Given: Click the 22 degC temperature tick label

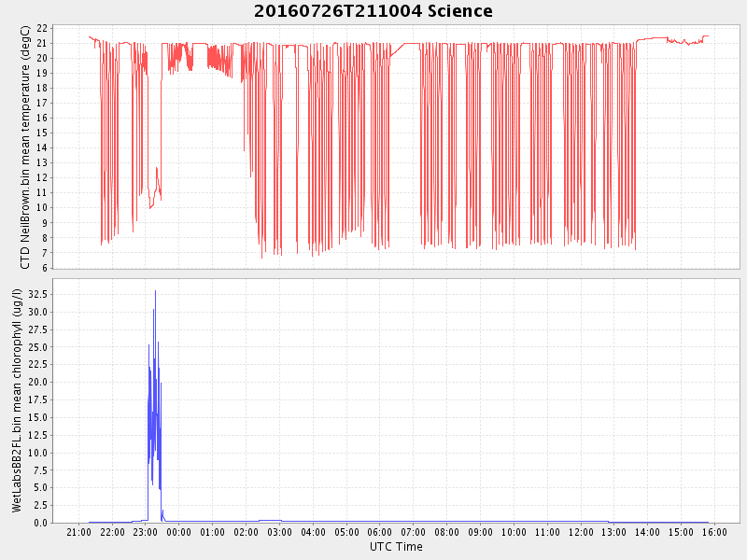Looking at the screenshot, I should [x=42, y=28].
